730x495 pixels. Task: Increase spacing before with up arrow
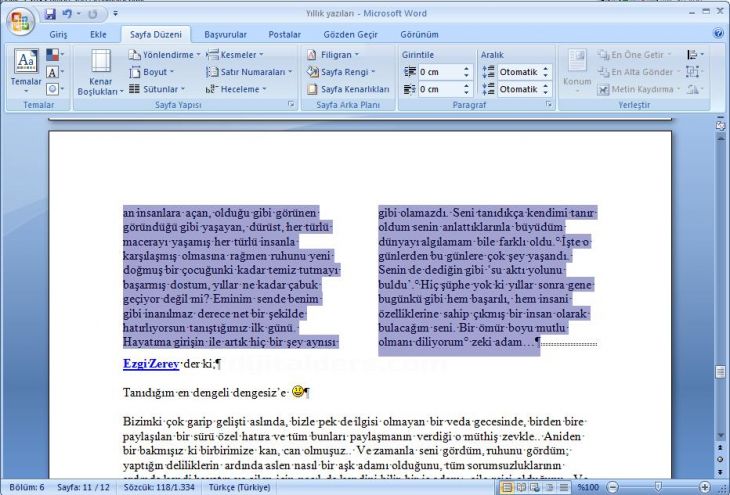(x=546, y=68)
